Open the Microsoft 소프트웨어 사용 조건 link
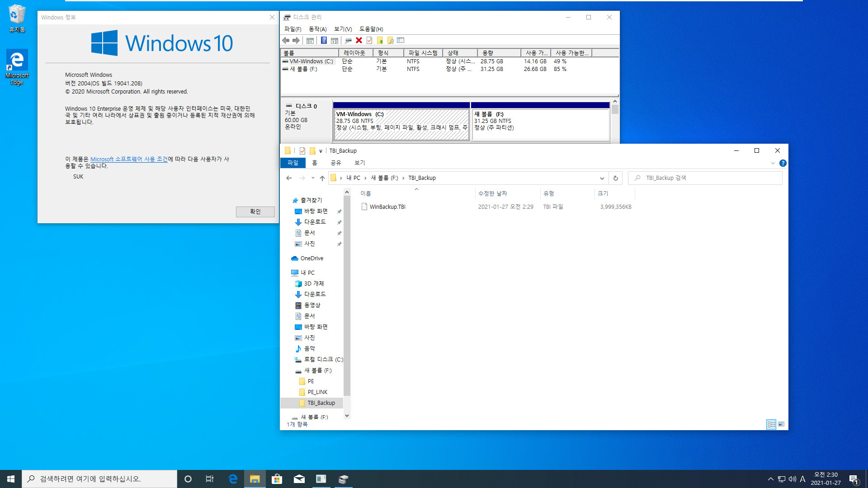Screen dimensions: 868x488 click(129, 159)
